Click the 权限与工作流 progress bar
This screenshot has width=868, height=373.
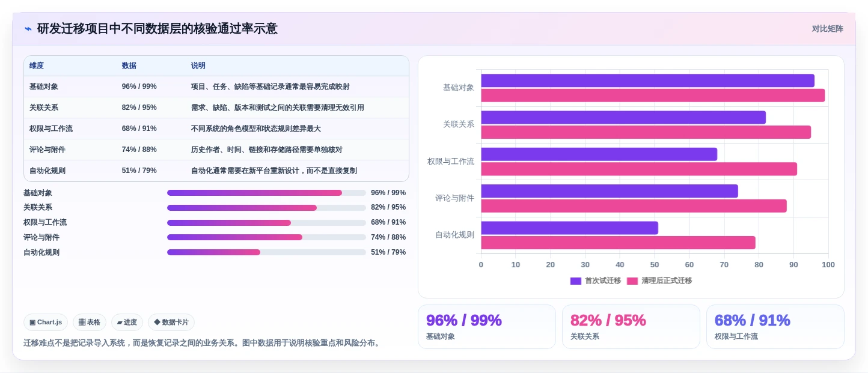point(266,223)
